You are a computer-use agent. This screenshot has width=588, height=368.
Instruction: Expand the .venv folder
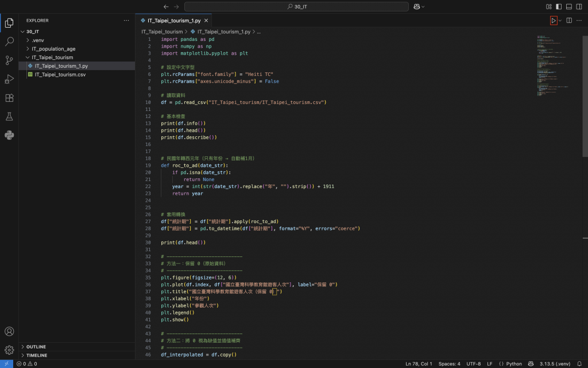coord(37,40)
